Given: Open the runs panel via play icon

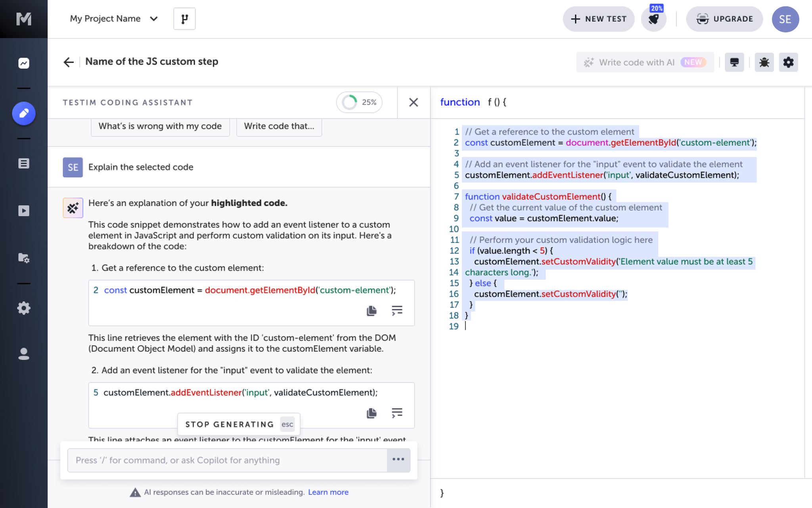Looking at the screenshot, I should tap(24, 211).
